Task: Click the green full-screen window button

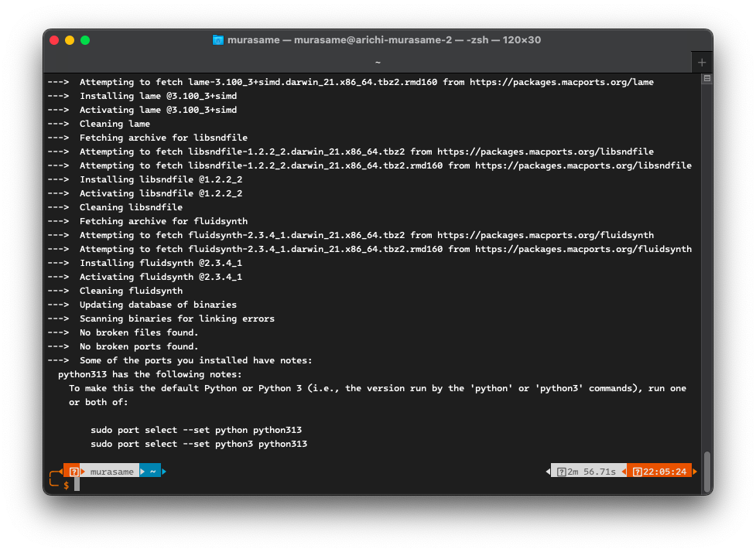Action: (x=85, y=40)
